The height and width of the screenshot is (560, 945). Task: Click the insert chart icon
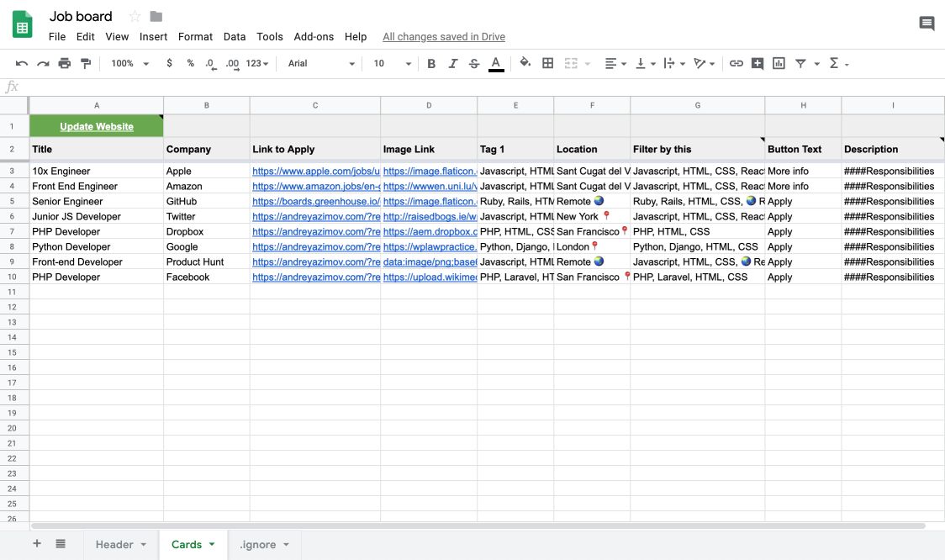779,64
